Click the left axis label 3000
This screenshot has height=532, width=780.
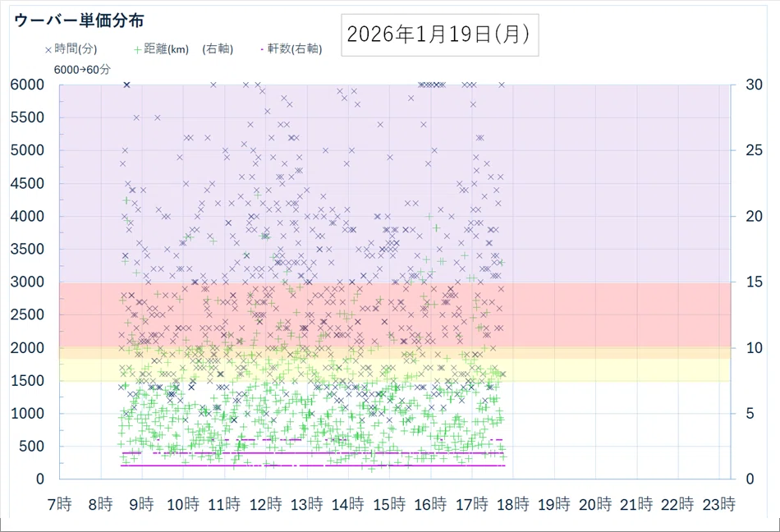pyautogui.click(x=27, y=282)
